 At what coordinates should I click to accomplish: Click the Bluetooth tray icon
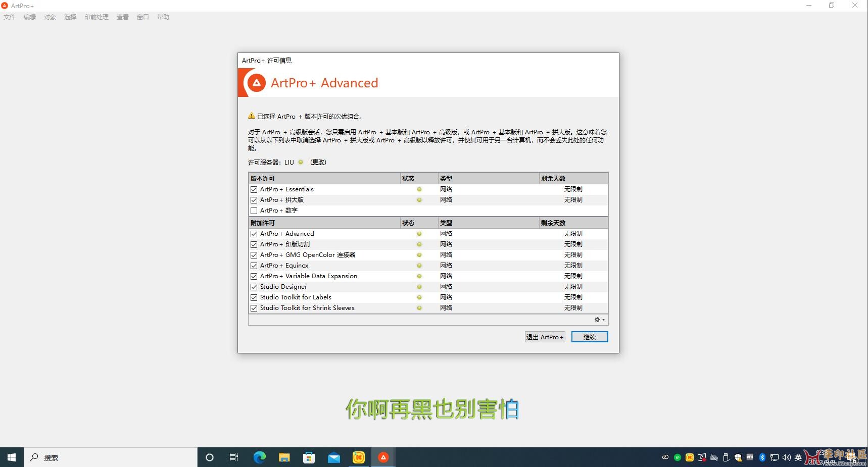click(x=762, y=457)
